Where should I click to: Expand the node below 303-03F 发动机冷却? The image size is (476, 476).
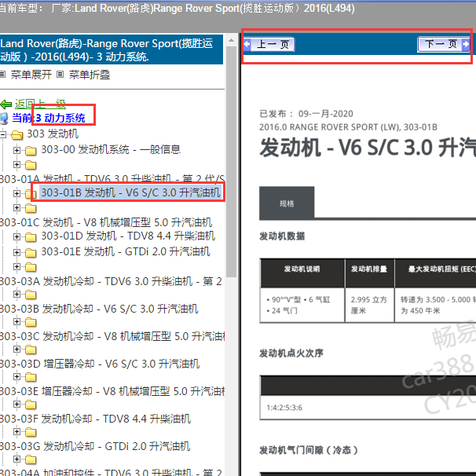[x=16, y=431]
